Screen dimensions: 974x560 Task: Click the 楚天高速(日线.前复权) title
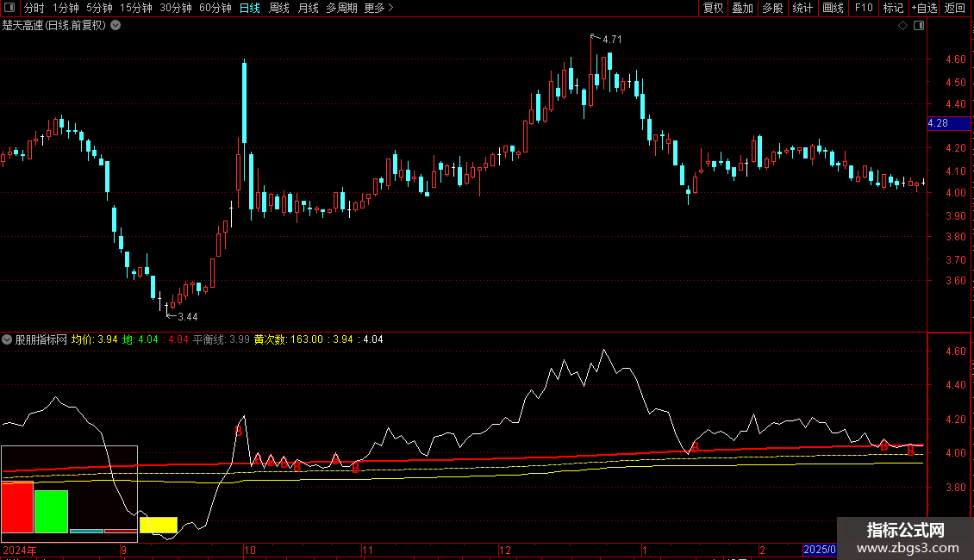pos(54,26)
